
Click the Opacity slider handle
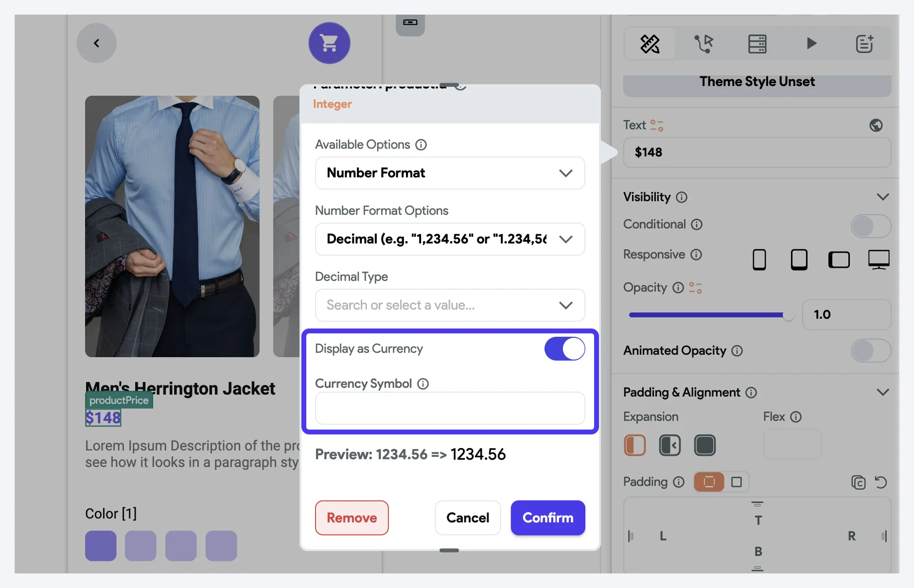[x=789, y=315]
